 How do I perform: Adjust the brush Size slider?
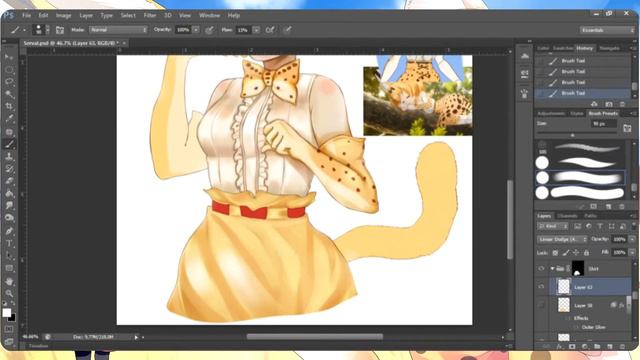(x=572, y=134)
